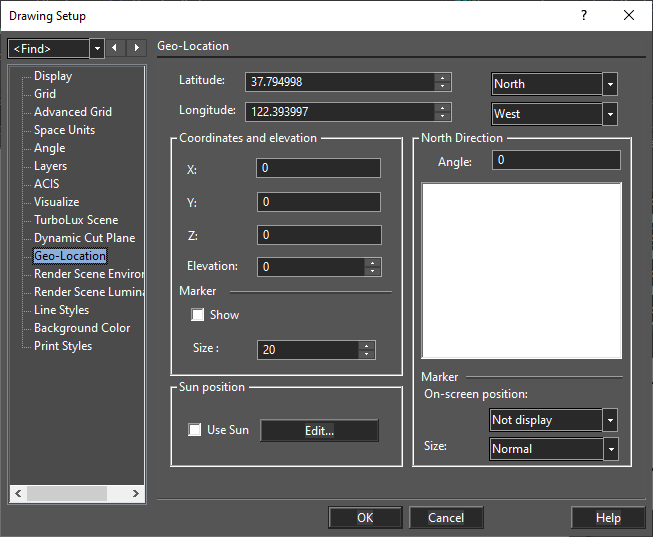The height and width of the screenshot is (537, 653).
Task: Click the Edit... sun position button
Action: [319, 430]
